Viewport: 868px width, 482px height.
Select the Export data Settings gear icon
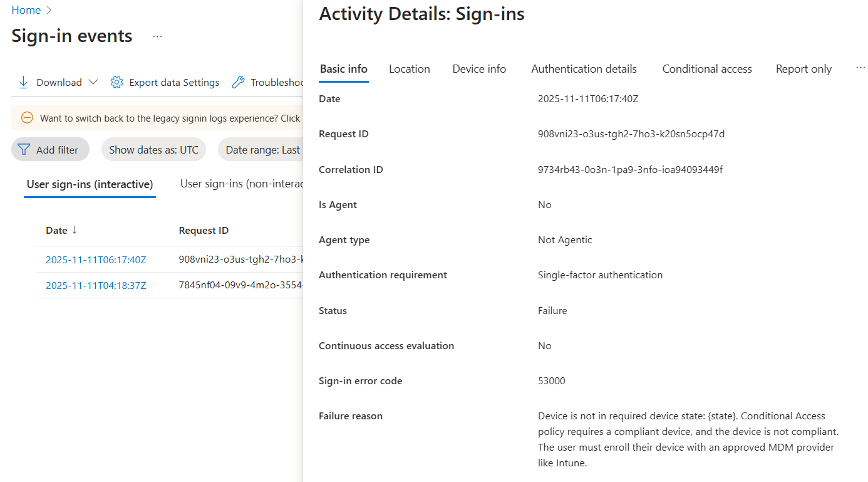pyautogui.click(x=116, y=81)
